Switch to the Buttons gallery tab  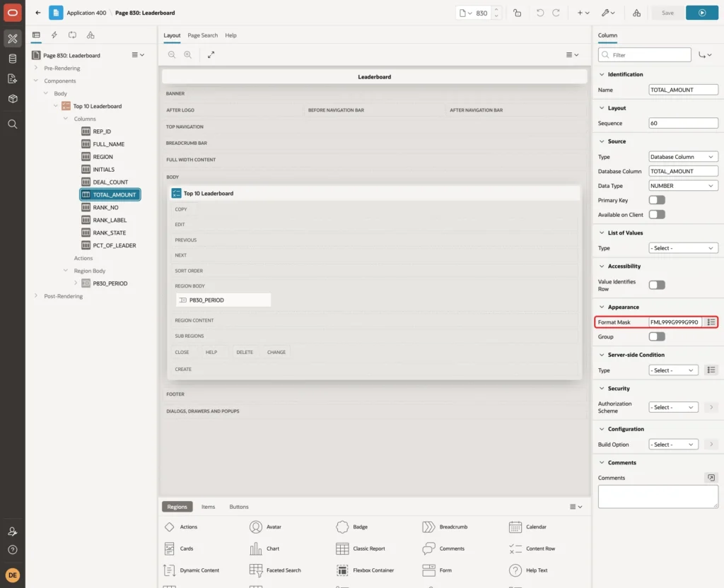click(x=239, y=507)
